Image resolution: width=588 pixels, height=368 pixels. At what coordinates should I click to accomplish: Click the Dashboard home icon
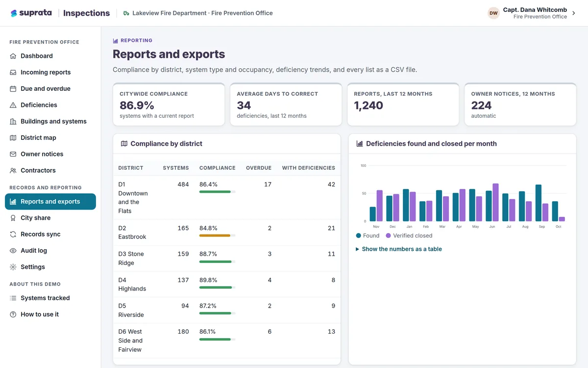tap(13, 56)
